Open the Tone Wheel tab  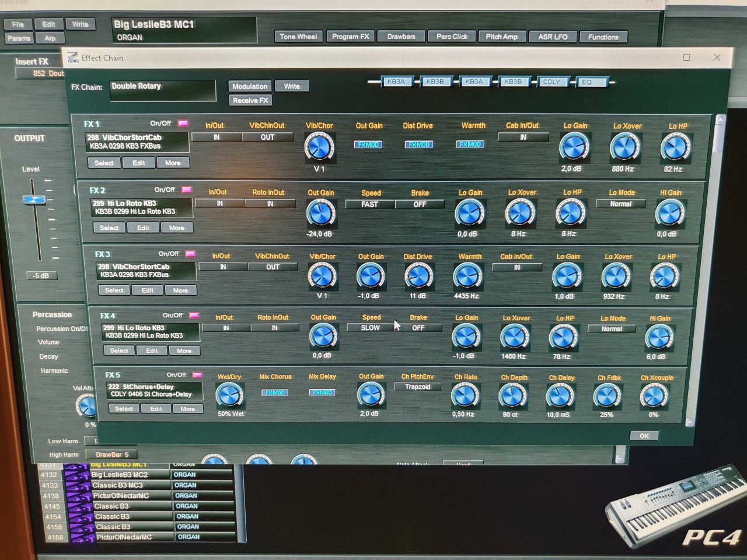tap(298, 37)
